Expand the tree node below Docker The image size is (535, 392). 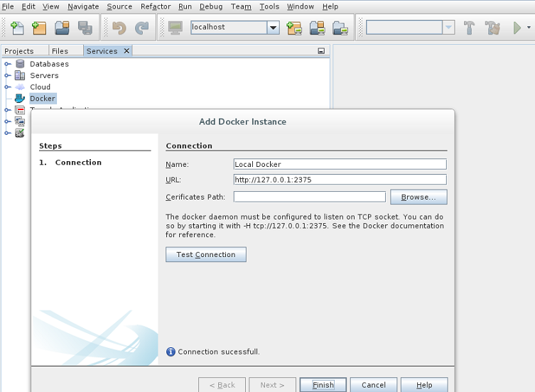8,110
